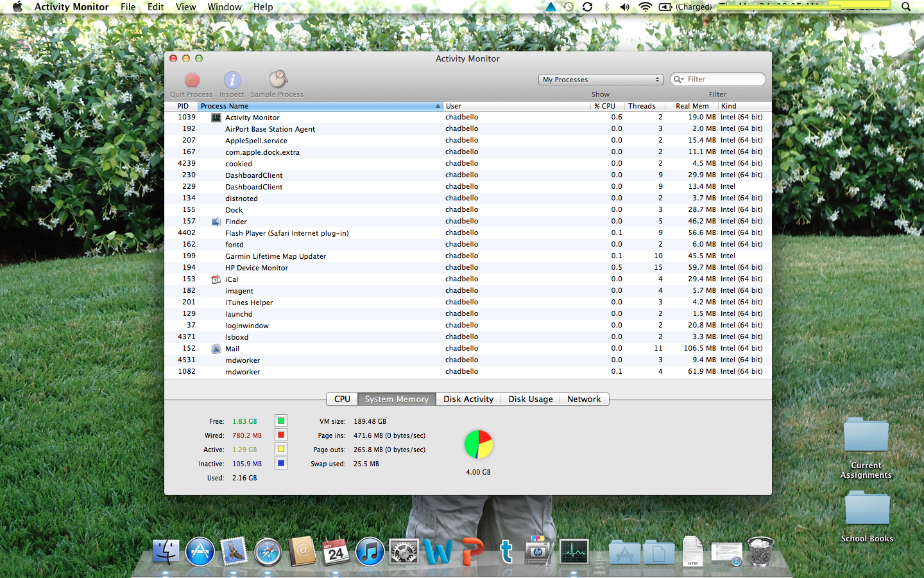This screenshot has width=924, height=578.
Task: Switch to the Disk Activity tab
Action: tap(468, 399)
